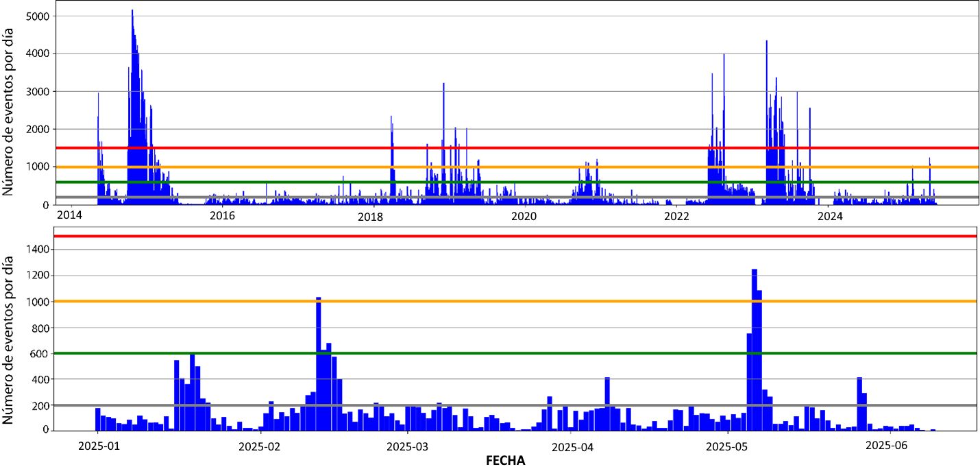
Task: Click the 5000 y-axis tick label
Action: point(36,16)
